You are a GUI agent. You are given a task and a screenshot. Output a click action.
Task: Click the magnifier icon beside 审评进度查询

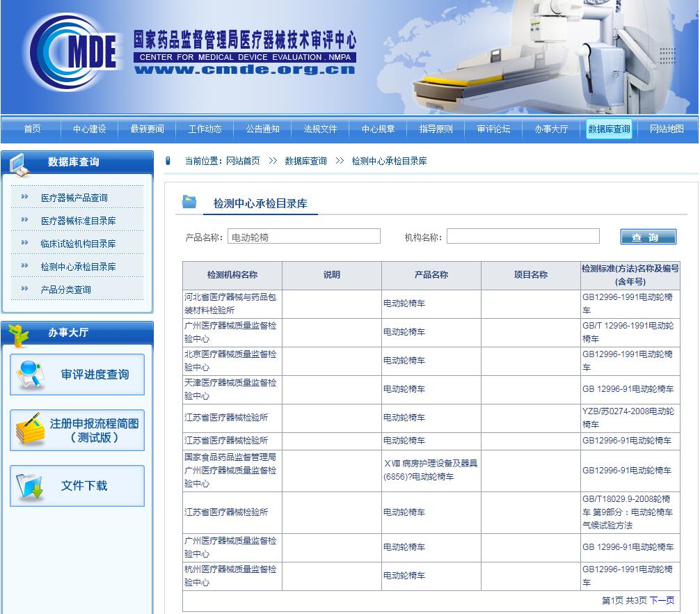point(31,375)
